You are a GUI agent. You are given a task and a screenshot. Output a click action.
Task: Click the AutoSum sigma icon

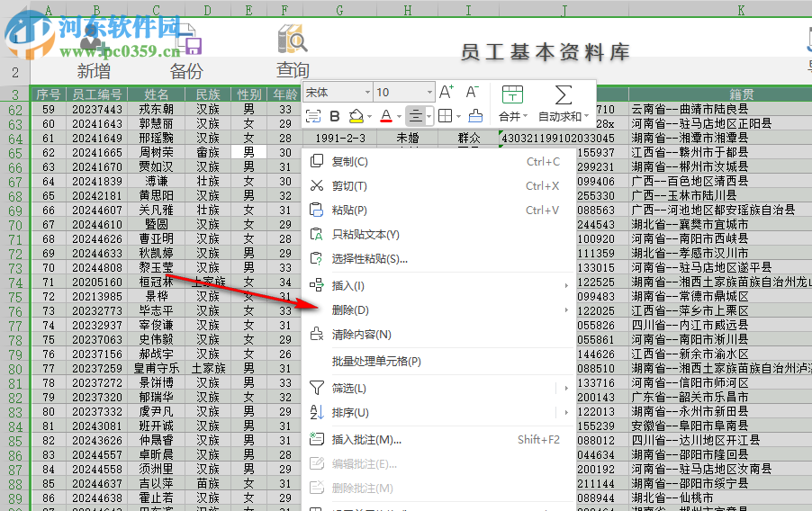[x=564, y=95]
